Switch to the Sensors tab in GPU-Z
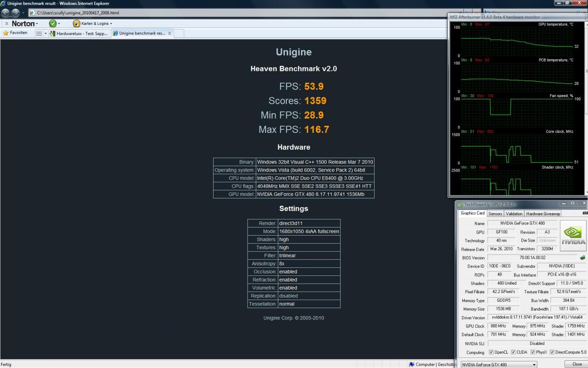 click(x=495, y=214)
